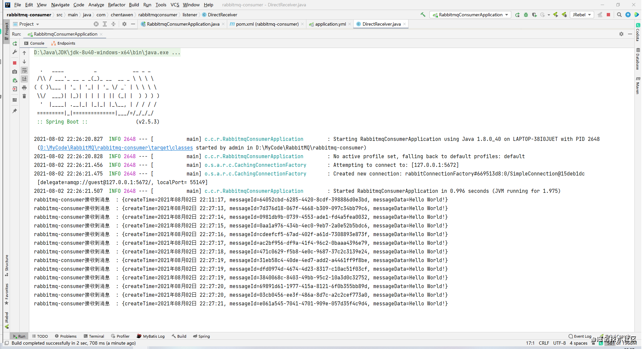Image resolution: width=644 pixels, height=349 pixels.
Task: Launch Debug with JRebel rocket icon
Action: 564,15
